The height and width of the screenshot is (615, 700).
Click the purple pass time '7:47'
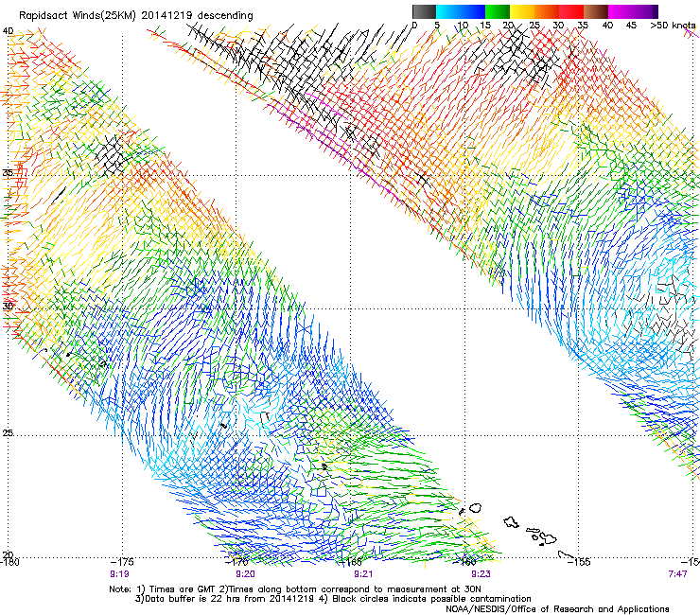(x=677, y=574)
